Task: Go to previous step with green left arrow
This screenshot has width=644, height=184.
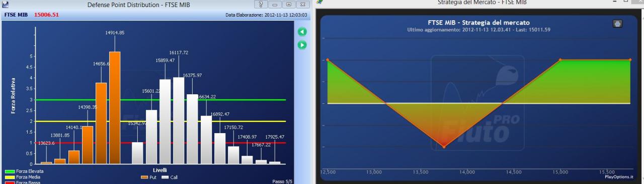Action: pyautogui.click(x=302, y=32)
